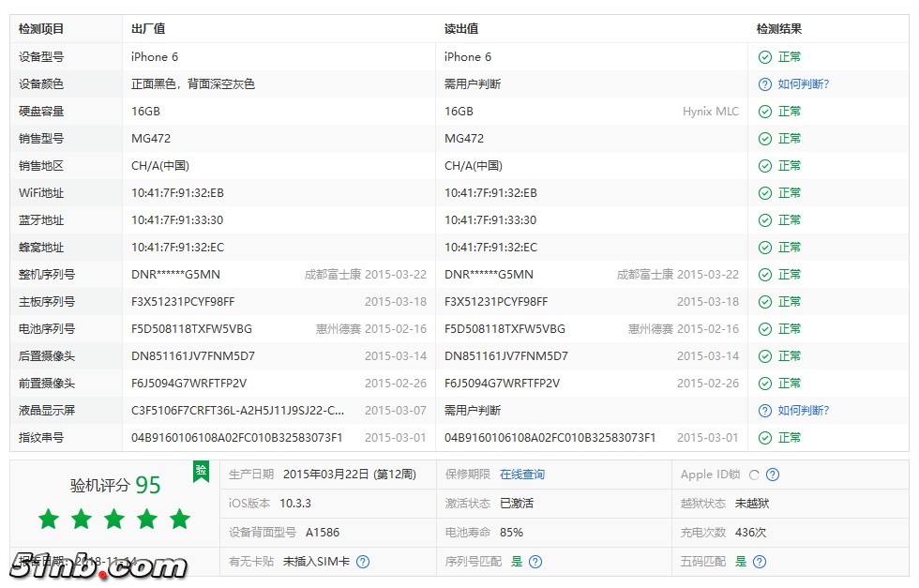Image resolution: width=919 pixels, height=588 pixels.
Task: Click the truncated LCD serial number C3F5106F7CRFT36L
Action: pyautogui.click(x=237, y=411)
